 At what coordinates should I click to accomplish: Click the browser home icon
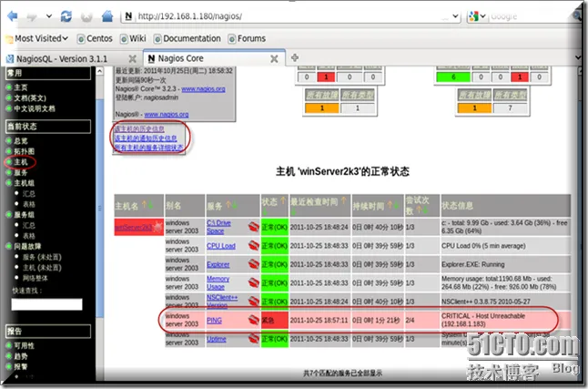click(107, 16)
